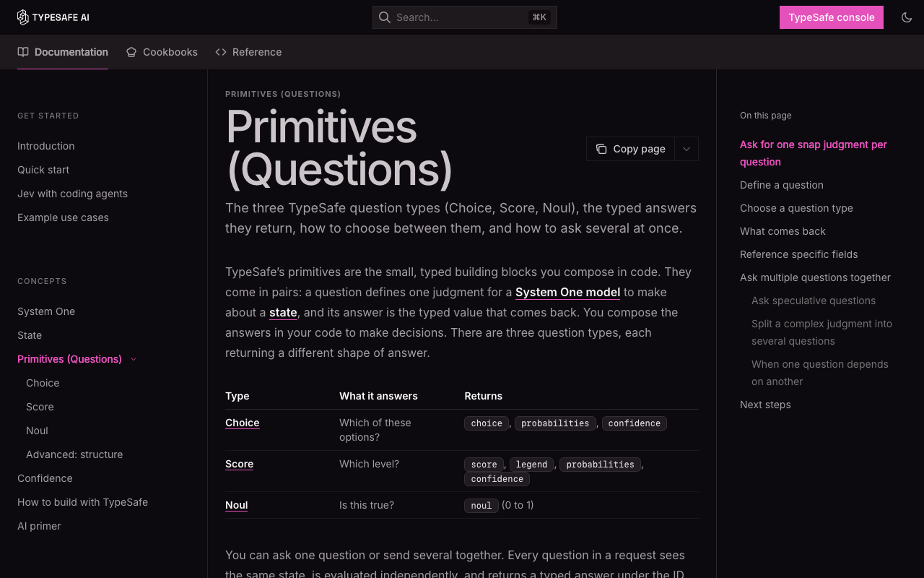Click the 'Primitives (Questions)' breadcrumb label
Image resolution: width=924 pixels, height=578 pixels.
(283, 94)
